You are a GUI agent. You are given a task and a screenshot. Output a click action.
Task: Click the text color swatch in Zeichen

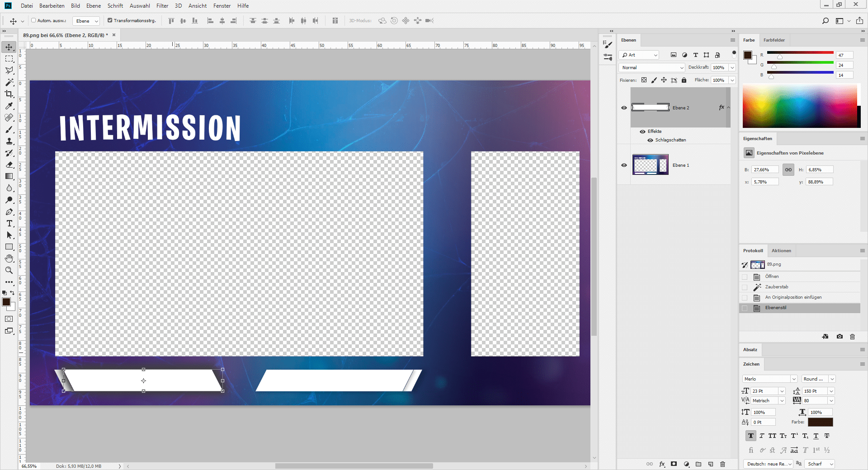[x=820, y=422]
